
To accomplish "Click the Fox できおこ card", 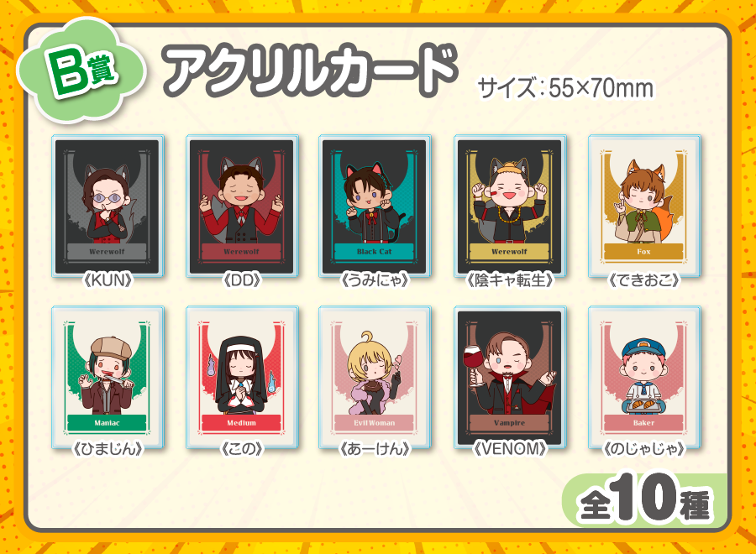I will pos(644,206).
